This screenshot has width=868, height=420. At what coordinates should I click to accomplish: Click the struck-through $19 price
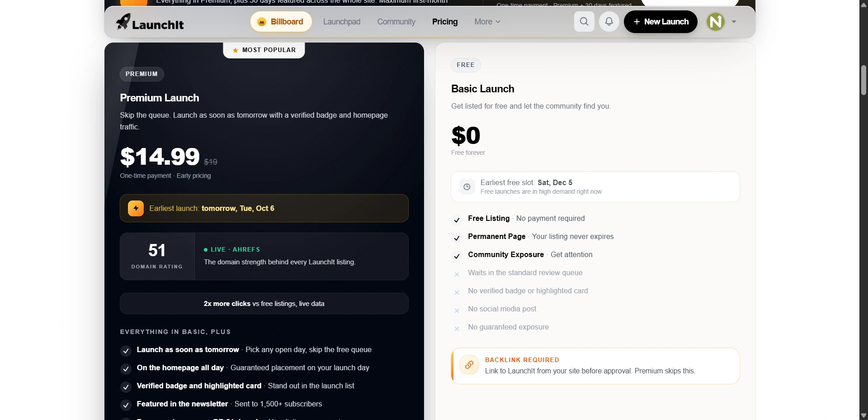(x=211, y=162)
